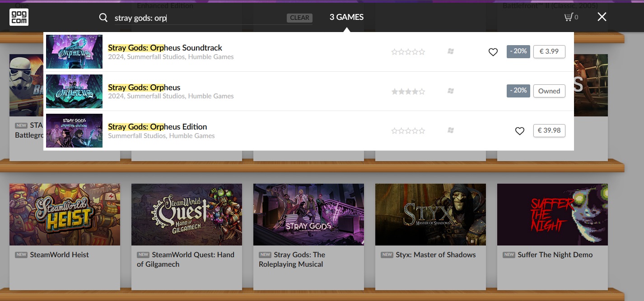Click the -20% badge beside the Owned button
This screenshot has height=301, width=644.
tap(518, 91)
